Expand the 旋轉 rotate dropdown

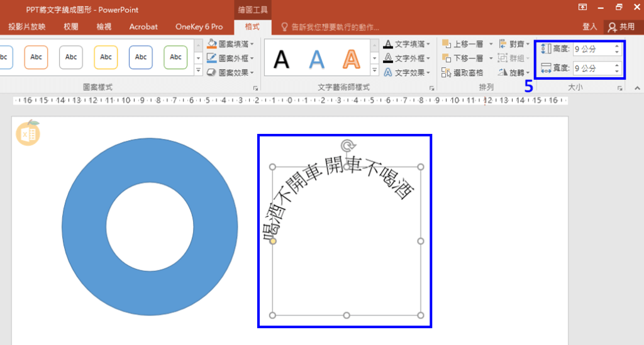pos(514,72)
